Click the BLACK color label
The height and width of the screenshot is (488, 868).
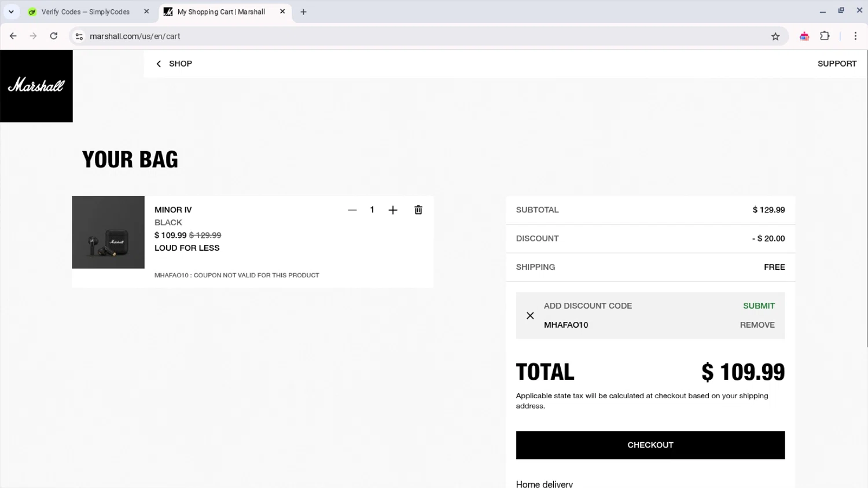point(168,223)
